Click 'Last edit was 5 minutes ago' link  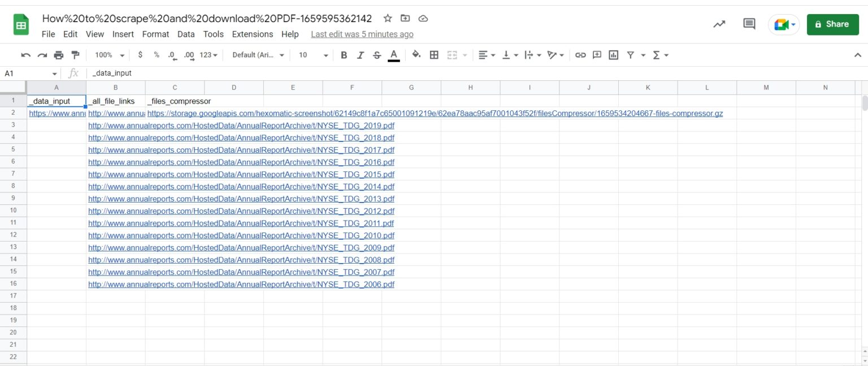click(x=362, y=34)
